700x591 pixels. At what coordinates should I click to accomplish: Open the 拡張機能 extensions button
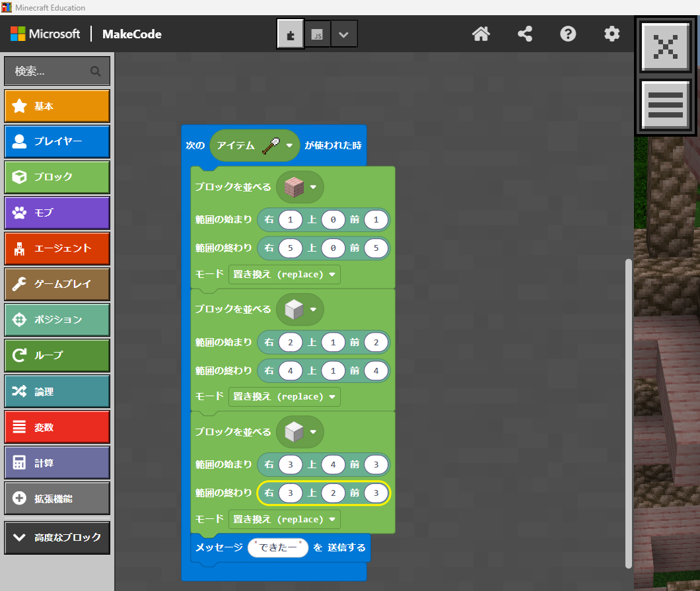click(57, 499)
